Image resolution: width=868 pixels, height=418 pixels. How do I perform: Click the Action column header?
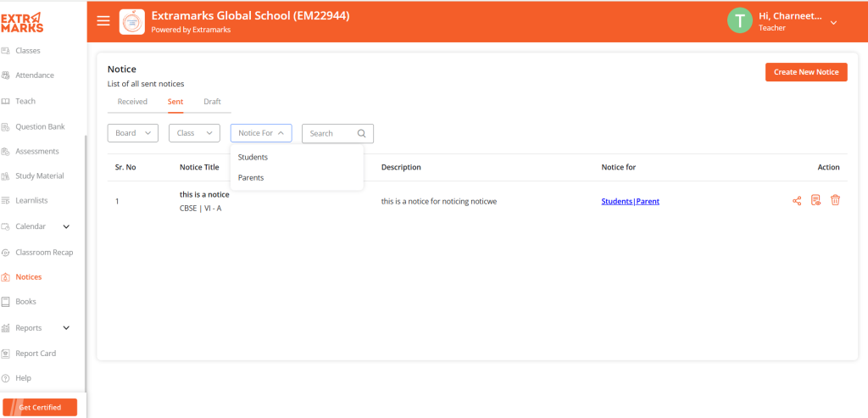coord(829,167)
